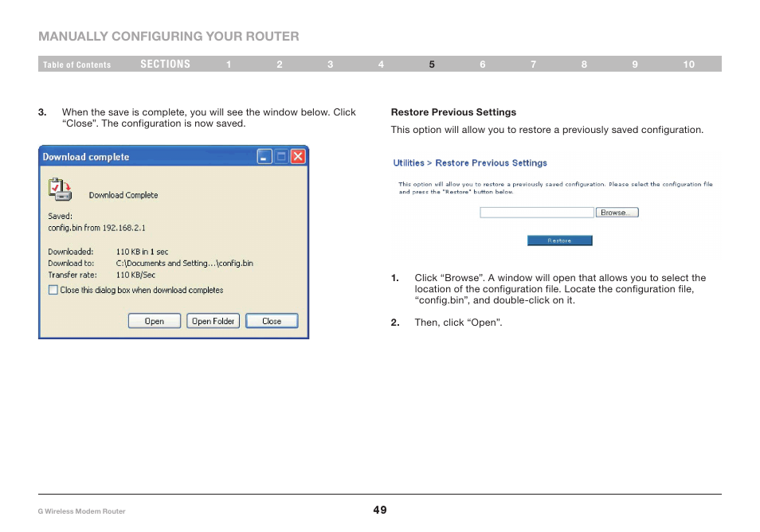This screenshot has height=532, width=760.
Task: Go to section 7 in navigation bar
Action: click(533, 65)
